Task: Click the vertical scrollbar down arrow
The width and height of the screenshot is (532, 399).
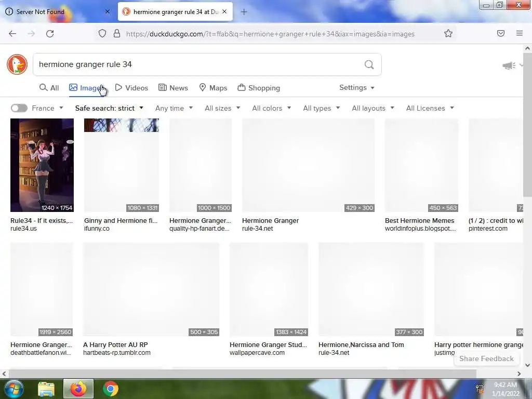Action: point(527,365)
